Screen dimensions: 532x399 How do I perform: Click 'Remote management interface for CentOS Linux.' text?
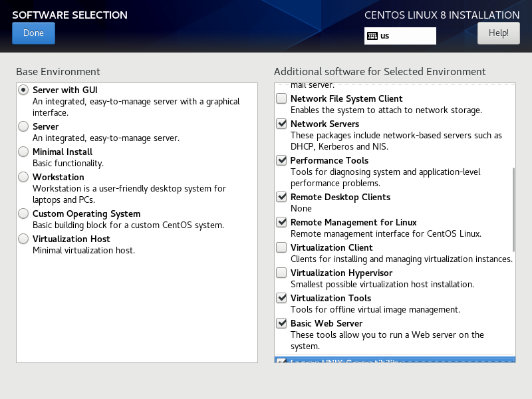386,234
